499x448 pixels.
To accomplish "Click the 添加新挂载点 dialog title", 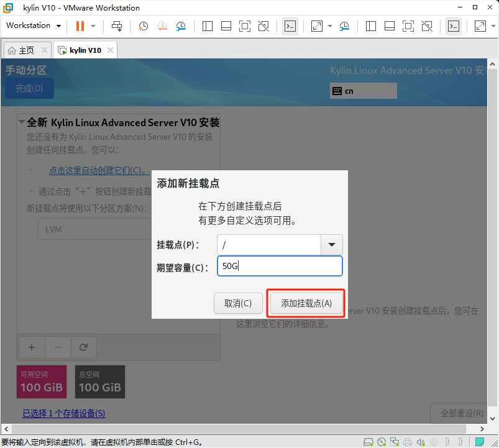I will (x=188, y=183).
